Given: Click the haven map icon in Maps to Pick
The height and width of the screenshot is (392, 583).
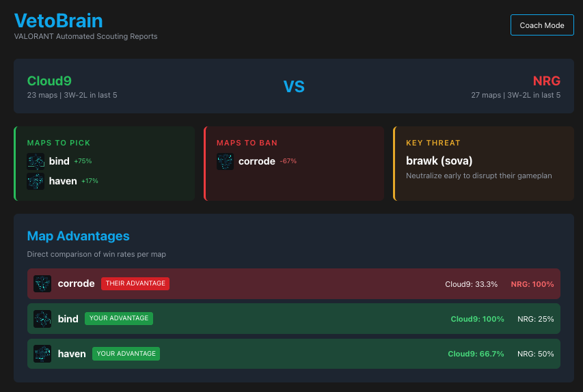Looking at the screenshot, I should tap(36, 182).
